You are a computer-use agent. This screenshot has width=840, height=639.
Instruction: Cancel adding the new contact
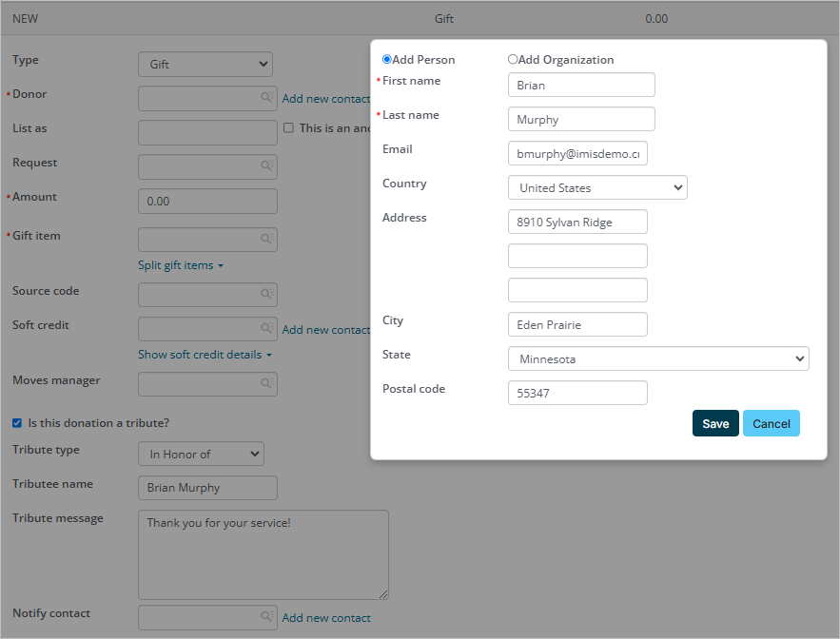[771, 423]
